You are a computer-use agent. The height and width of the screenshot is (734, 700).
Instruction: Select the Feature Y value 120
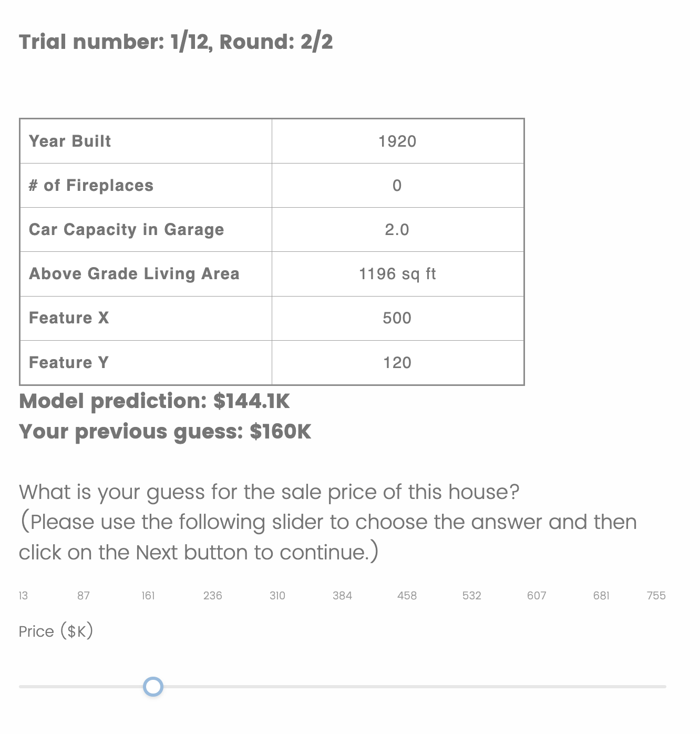[x=397, y=363]
